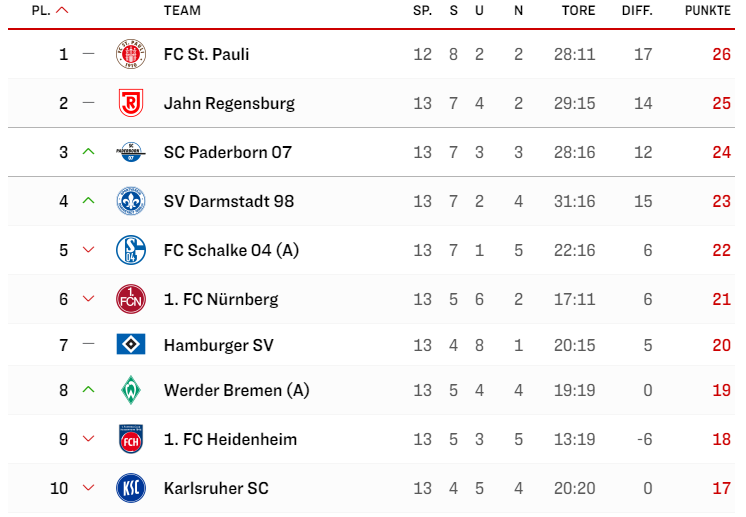Click SC Paderborn 07's green upward trend arrow

coord(88,152)
